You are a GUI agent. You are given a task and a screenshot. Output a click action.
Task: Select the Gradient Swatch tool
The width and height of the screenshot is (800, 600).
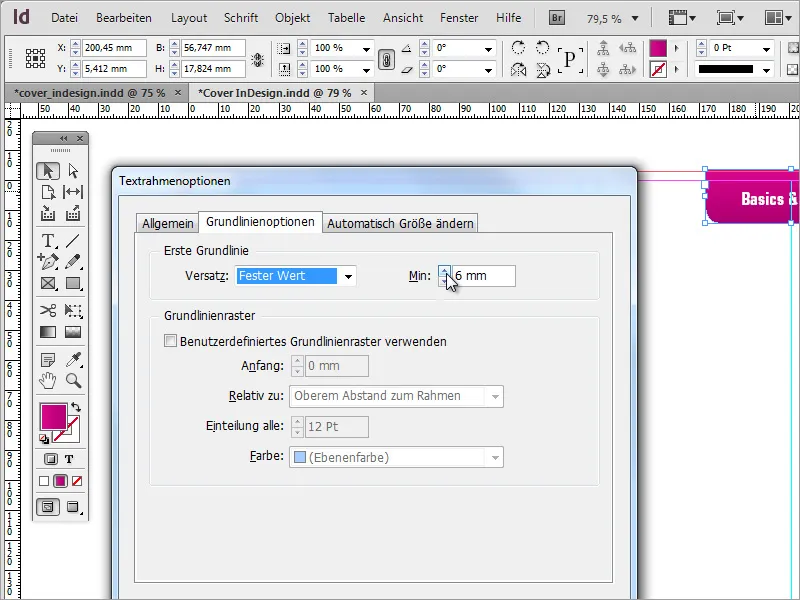48,332
